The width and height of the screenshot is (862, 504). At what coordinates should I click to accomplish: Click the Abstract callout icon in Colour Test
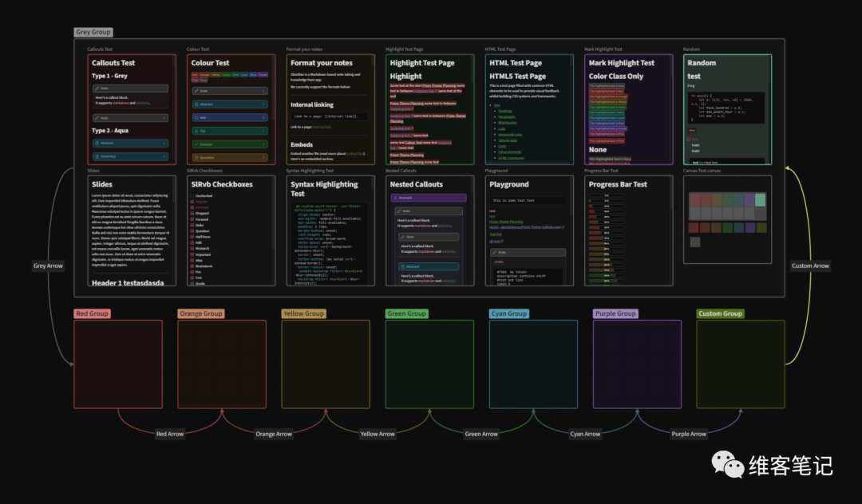(196, 104)
